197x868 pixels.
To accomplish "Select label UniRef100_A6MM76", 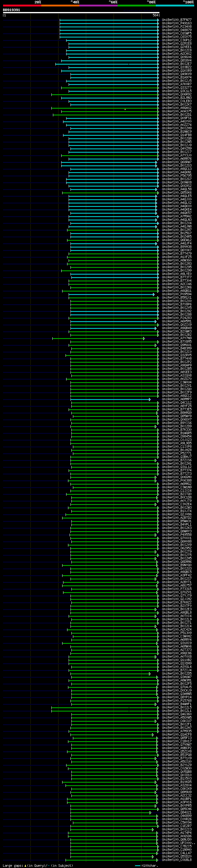I will tap(177, 159).
